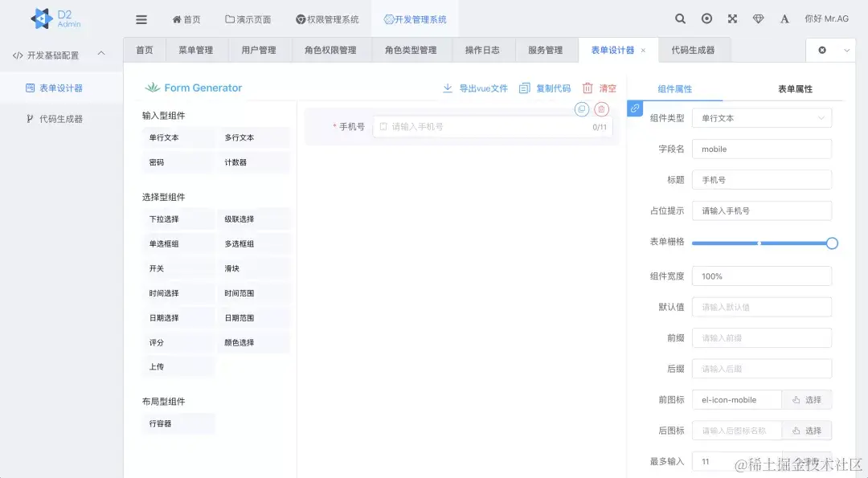Screen dimensions: 868x478
Task: Adjust font size via the A icon
Action: [x=784, y=18]
